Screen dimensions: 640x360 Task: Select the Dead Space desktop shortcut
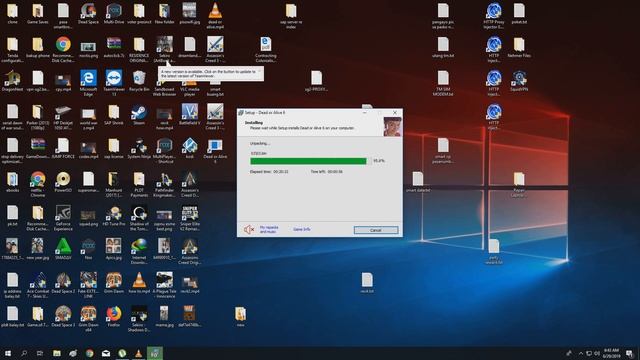88,13
